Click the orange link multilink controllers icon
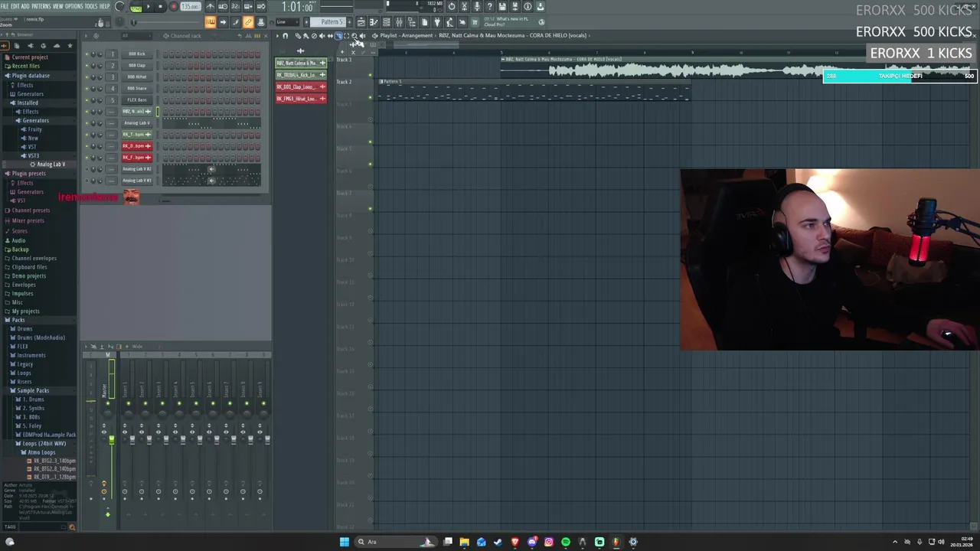 pyautogui.click(x=248, y=22)
